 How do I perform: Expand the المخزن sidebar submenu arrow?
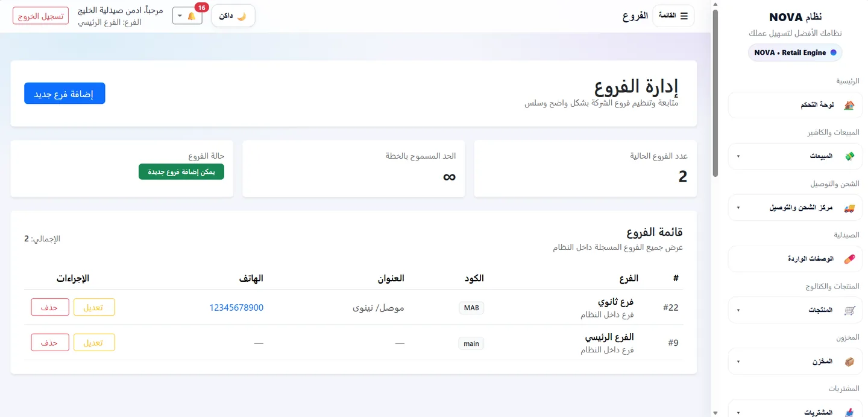click(738, 362)
